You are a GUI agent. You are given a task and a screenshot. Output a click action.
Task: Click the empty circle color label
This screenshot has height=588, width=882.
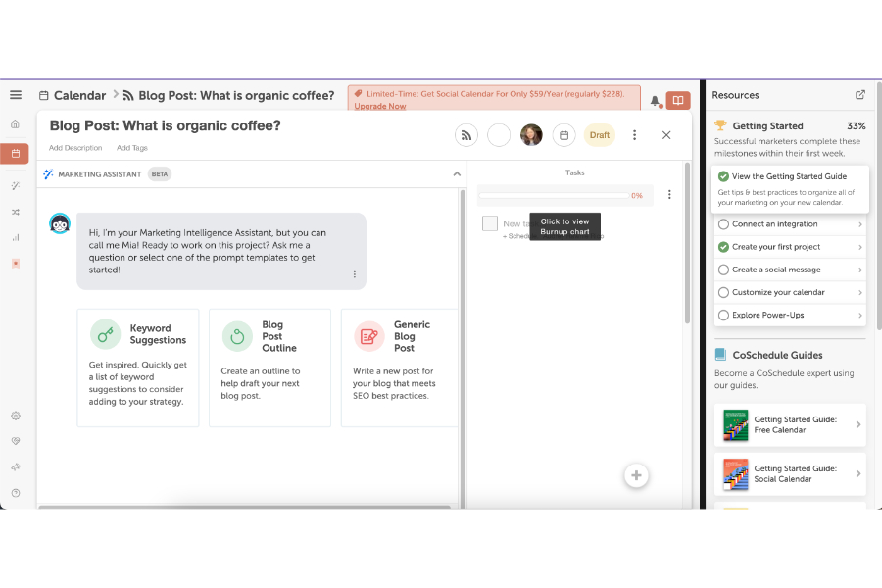tap(499, 135)
